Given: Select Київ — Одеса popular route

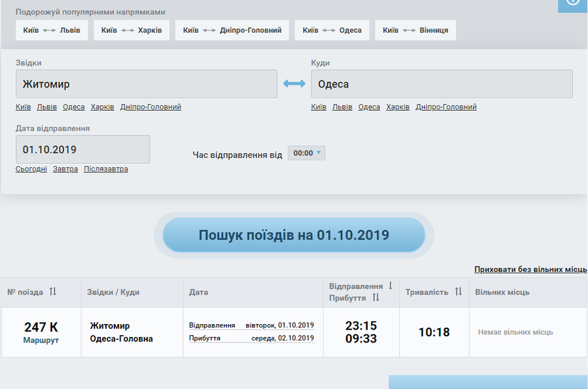Looking at the screenshot, I should (x=332, y=30).
